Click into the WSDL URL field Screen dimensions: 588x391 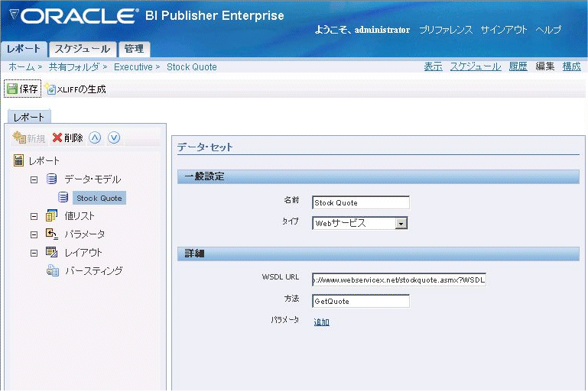tap(399, 280)
